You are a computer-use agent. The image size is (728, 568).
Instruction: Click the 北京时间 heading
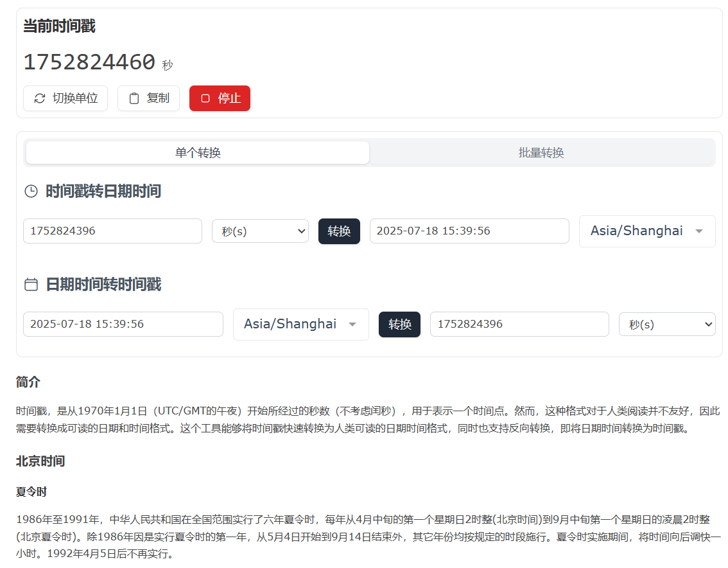coord(40,461)
